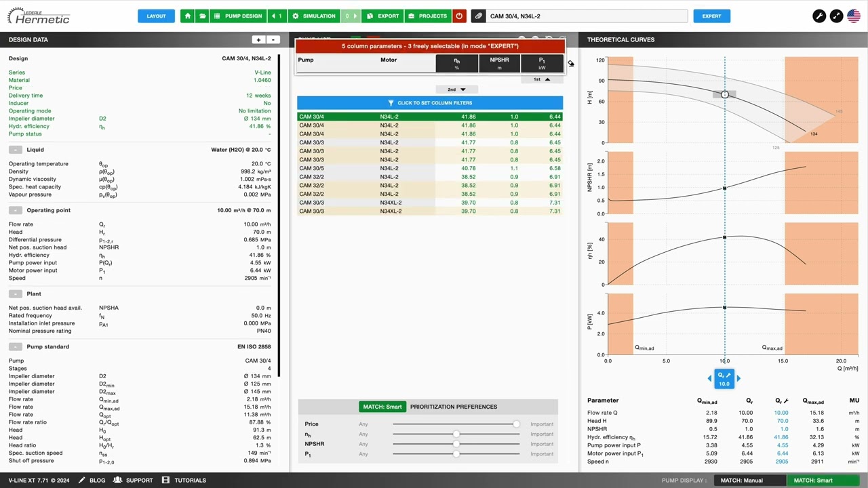The width and height of the screenshot is (868, 488).
Task: Click the blue 70.0 head value
Action: (783, 421)
